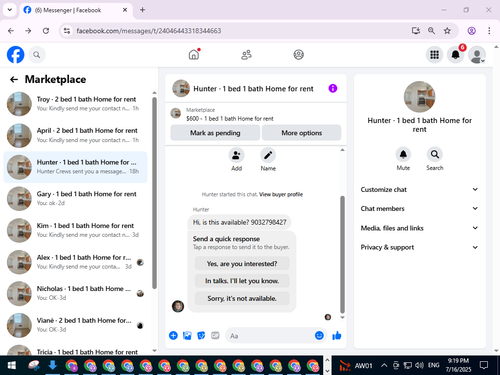Choose a GIF icon in composer
500x375 pixels.
tap(215, 335)
